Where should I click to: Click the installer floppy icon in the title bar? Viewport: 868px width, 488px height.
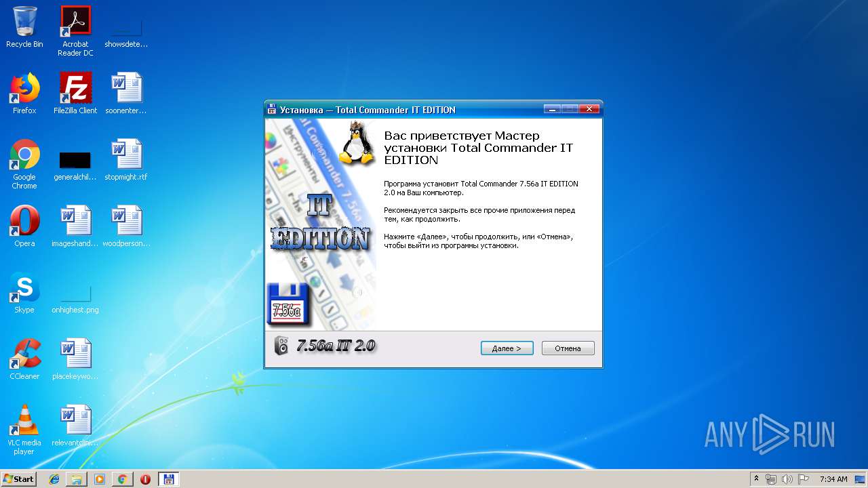tap(271, 110)
